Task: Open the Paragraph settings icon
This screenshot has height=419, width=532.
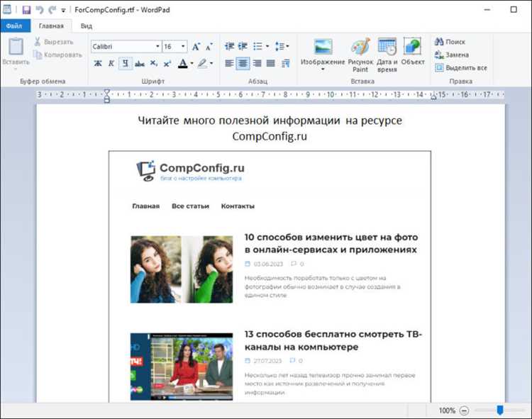Action: [x=285, y=63]
